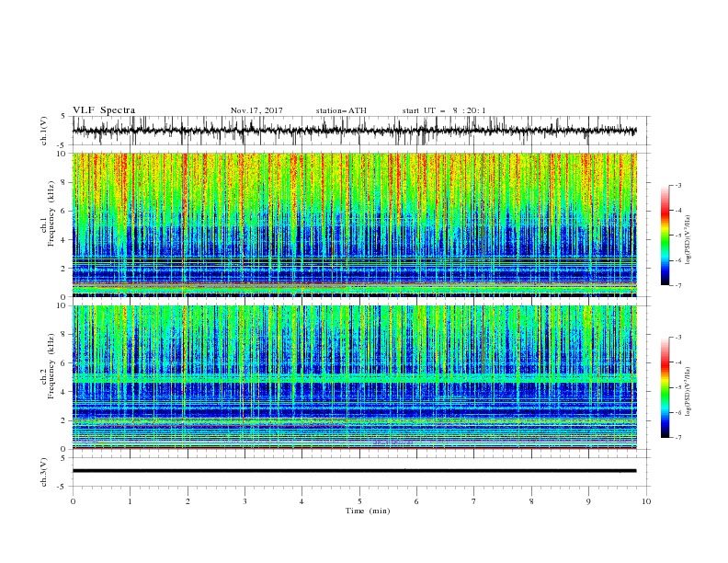Viewport: 728px width, 563px height.
Task: Click the "4" tick label on time axis
Action: coord(301,501)
